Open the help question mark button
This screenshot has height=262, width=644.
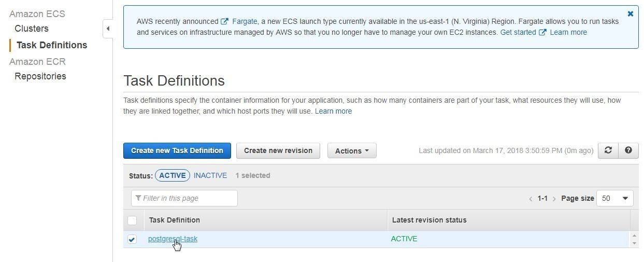[x=628, y=150]
